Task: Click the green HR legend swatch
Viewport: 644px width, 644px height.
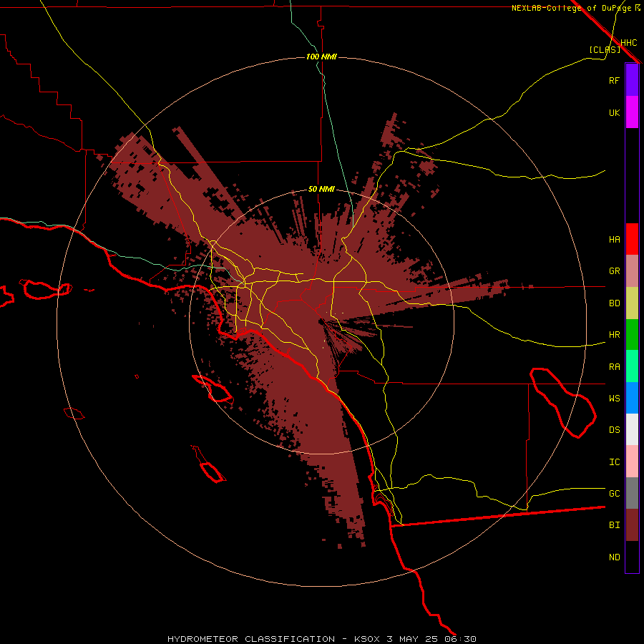Action: click(632, 334)
